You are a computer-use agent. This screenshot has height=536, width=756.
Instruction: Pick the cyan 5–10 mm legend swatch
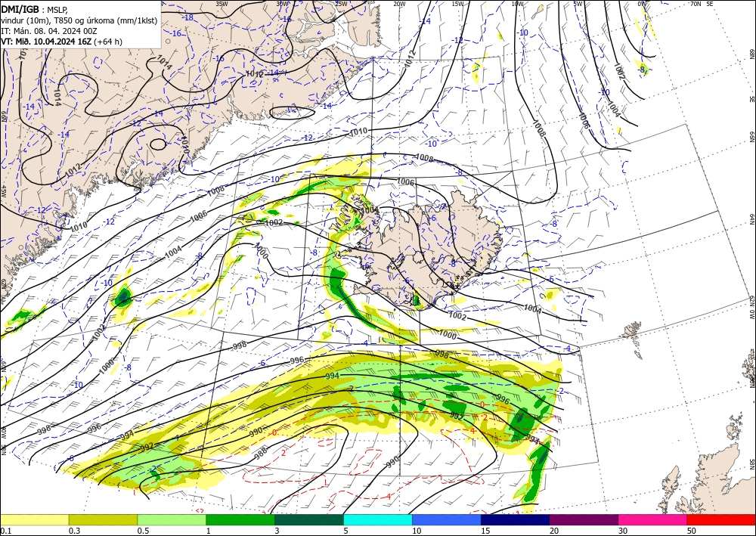tap(378, 519)
